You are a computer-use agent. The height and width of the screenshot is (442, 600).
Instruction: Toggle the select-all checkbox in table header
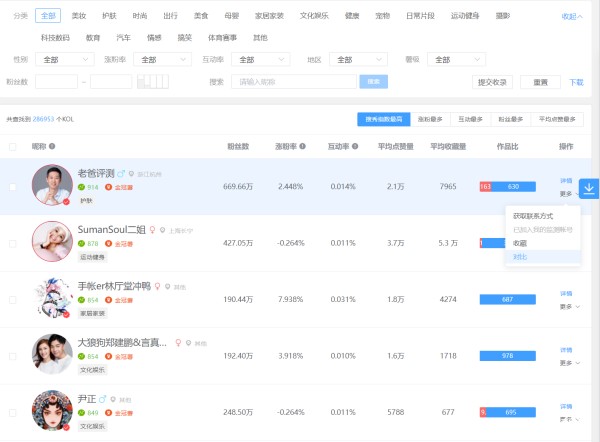[13, 147]
